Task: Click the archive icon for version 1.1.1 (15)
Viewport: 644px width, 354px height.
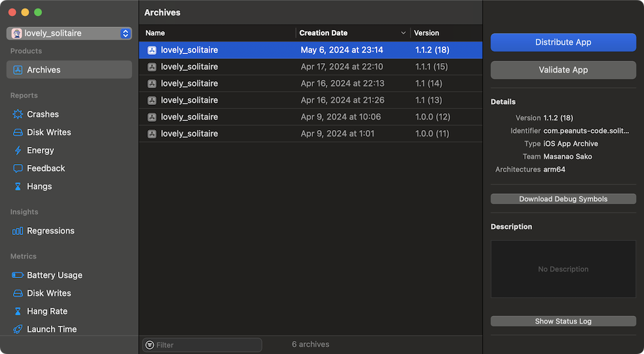Action: coord(152,67)
